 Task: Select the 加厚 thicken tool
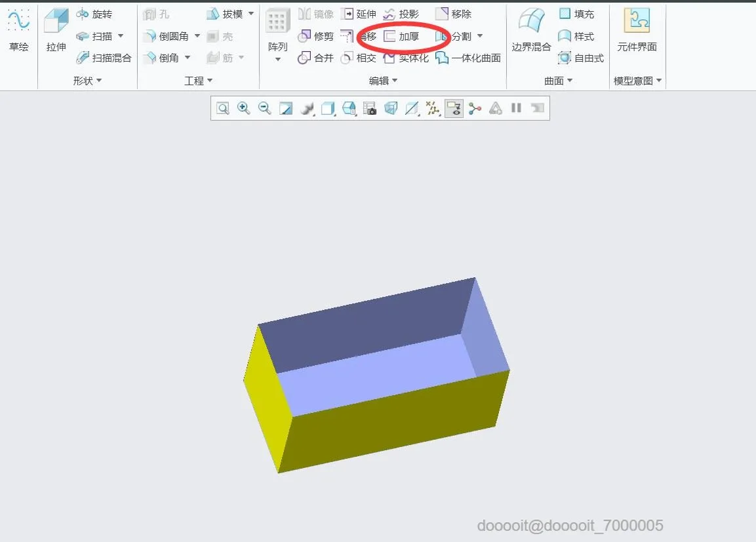401,36
